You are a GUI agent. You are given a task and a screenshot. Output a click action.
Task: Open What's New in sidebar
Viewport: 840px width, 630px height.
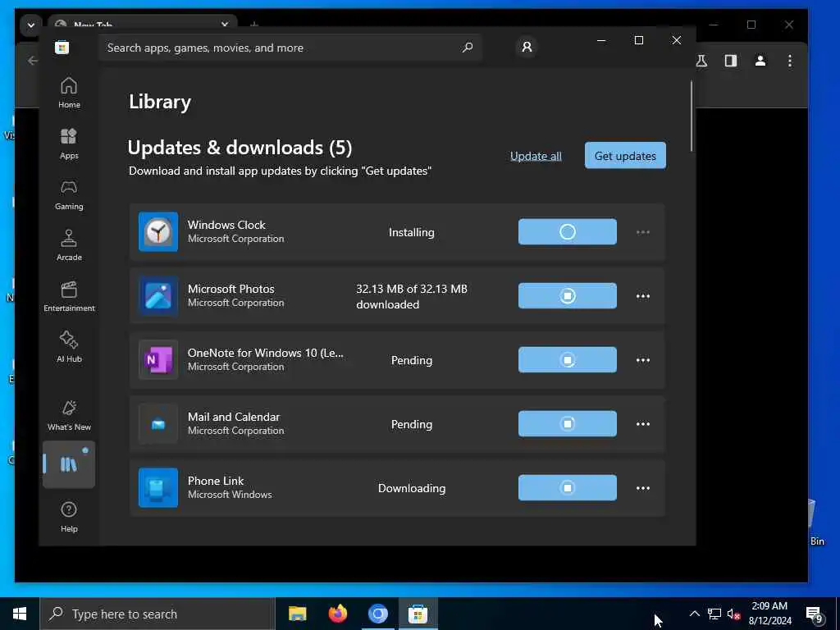69,416
